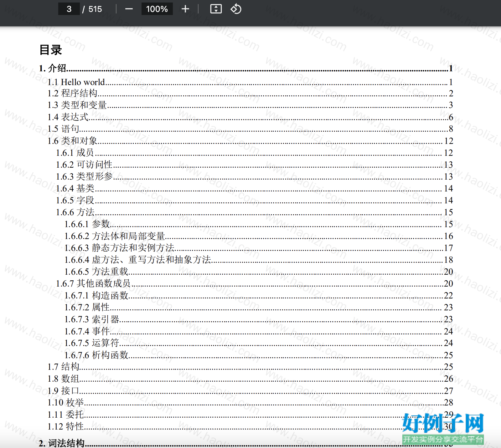501x448 pixels.
Task: Go to section 1.11 委托
Action: [250, 414]
